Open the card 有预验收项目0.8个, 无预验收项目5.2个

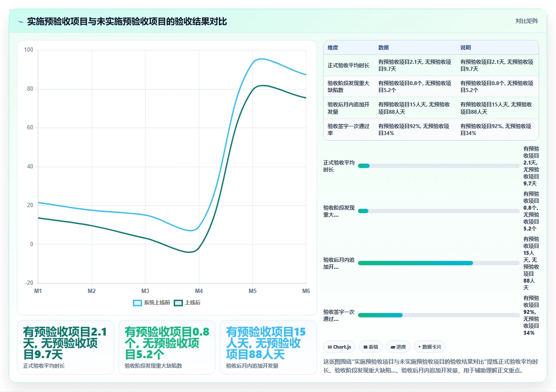tap(167, 347)
